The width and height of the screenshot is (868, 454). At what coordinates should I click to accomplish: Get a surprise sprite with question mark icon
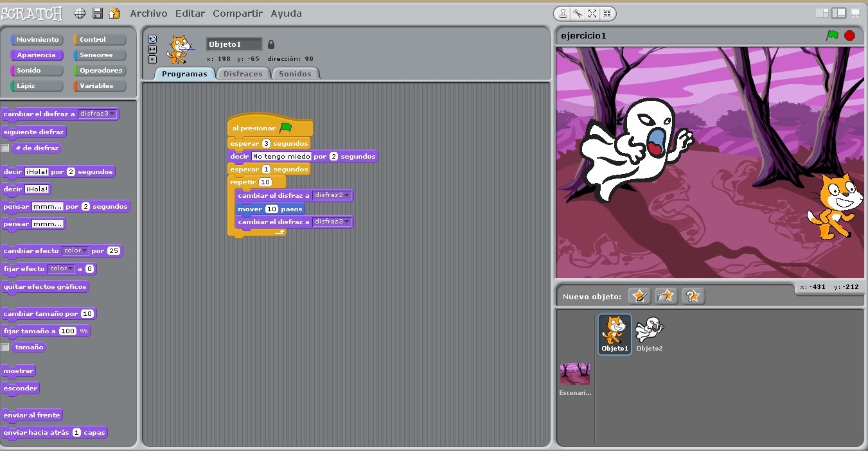(x=693, y=296)
